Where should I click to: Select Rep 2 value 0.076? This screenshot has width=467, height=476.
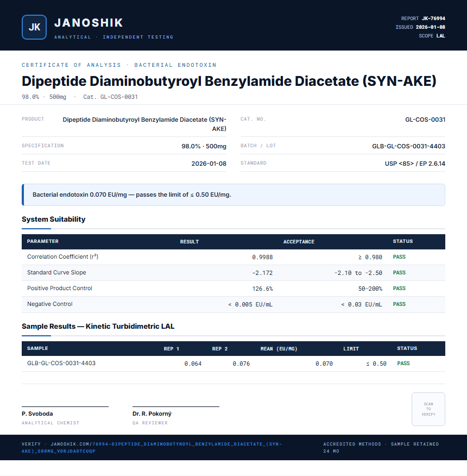click(x=241, y=364)
